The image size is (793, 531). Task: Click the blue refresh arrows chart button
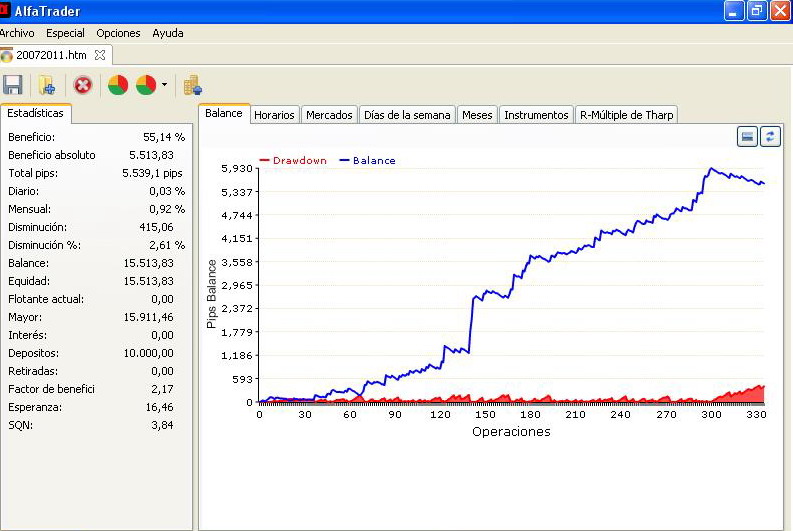pos(770,136)
